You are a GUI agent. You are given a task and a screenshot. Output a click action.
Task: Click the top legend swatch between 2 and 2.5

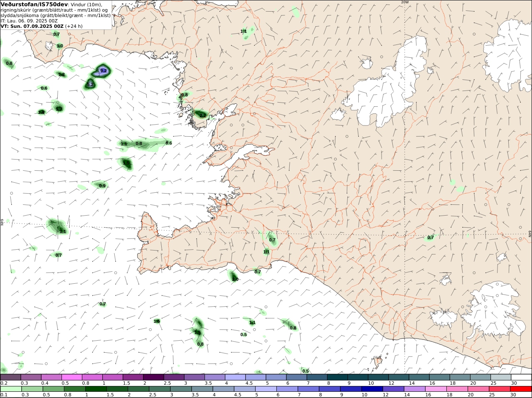click(x=154, y=377)
